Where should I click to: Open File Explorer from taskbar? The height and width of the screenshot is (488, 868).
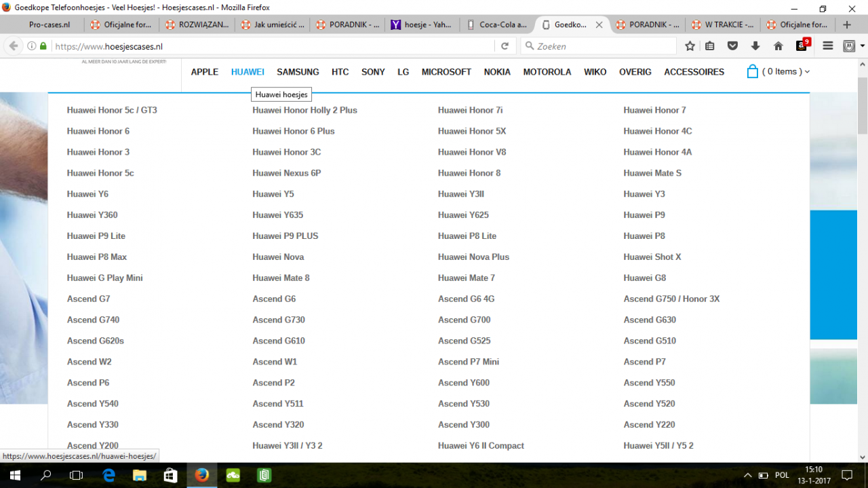pos(139,475)
